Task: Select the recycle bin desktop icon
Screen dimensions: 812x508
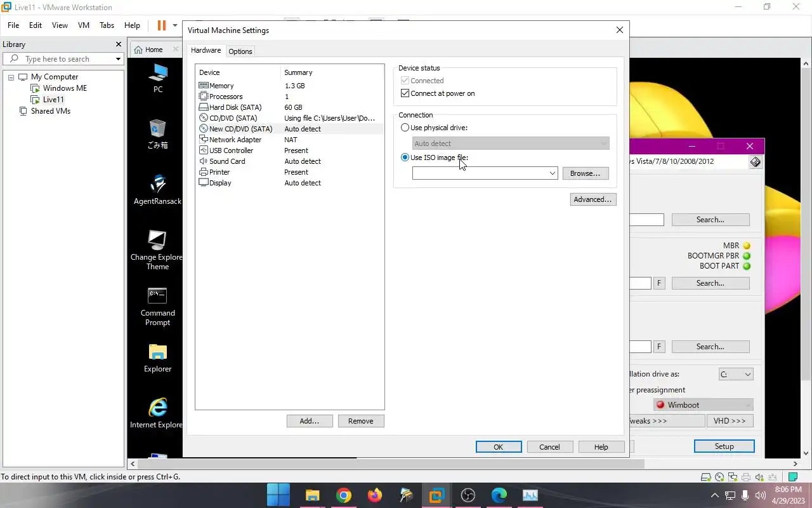Action: click(157, 134)
